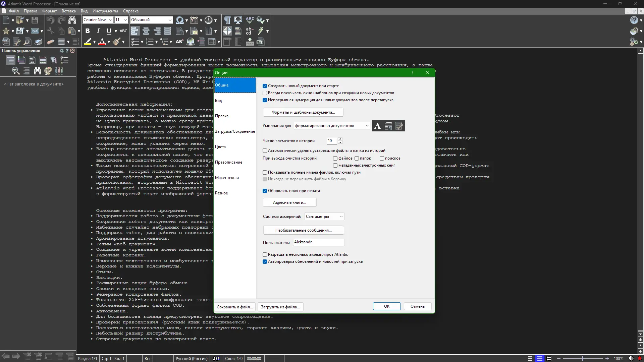Click the center alignment icon
The height and width of the screenshot is (362, 644).
tap(146, 31)
